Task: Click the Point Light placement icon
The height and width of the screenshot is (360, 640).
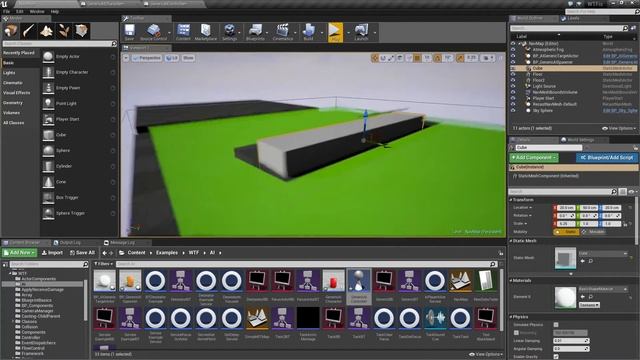Action: (x=48, y=103)
